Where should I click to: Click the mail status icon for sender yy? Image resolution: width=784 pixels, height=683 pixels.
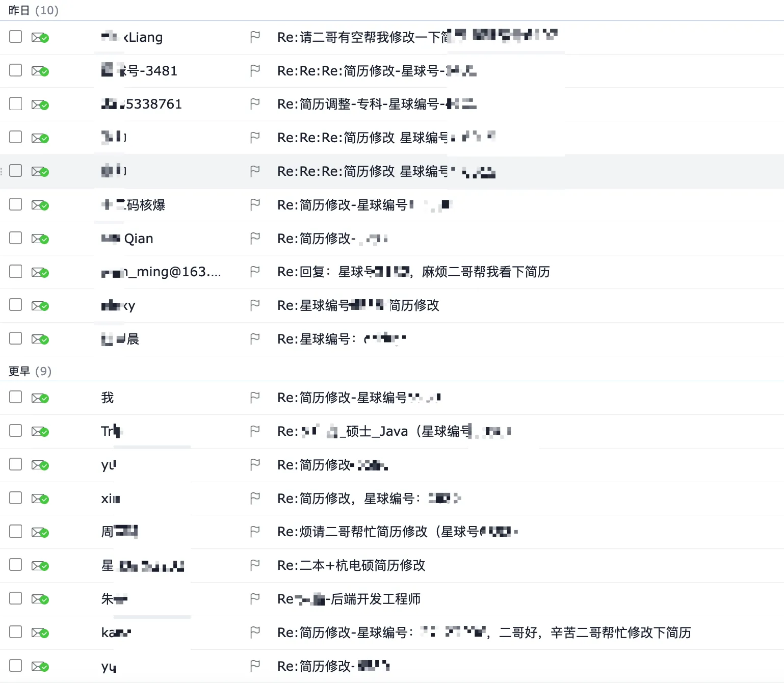point(40,666)
